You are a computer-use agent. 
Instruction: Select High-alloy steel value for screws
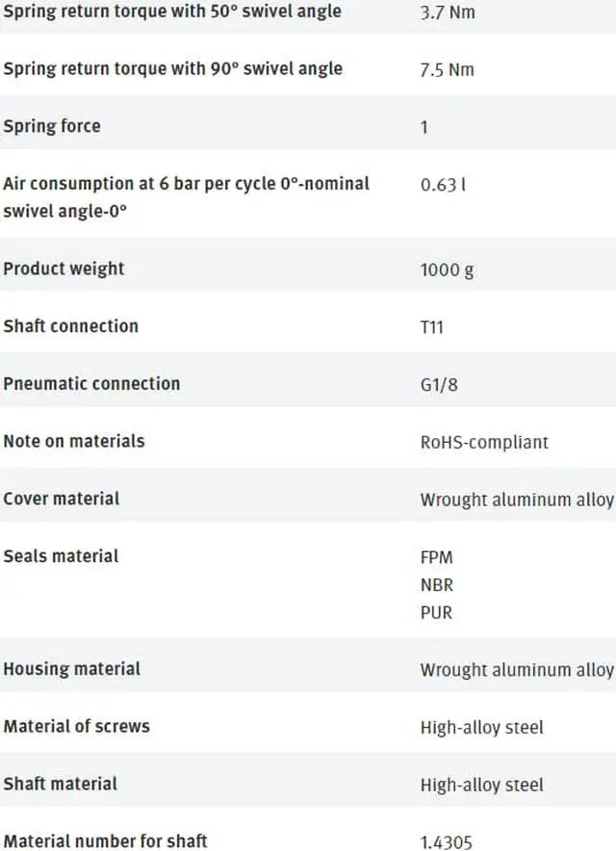click(481, 727)
